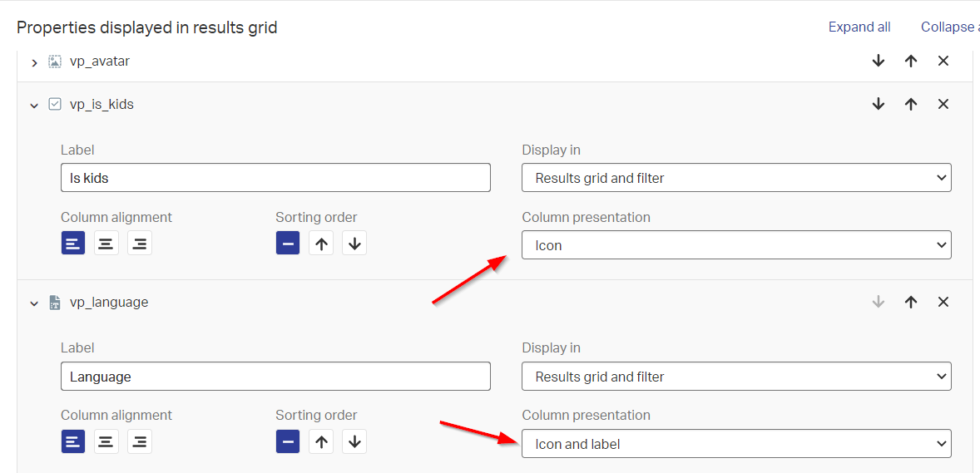Image resolution: width=980 pixels, height=473 pixels.
Task: Move vp_is_kids property down
Action: [x=879, y=104]
